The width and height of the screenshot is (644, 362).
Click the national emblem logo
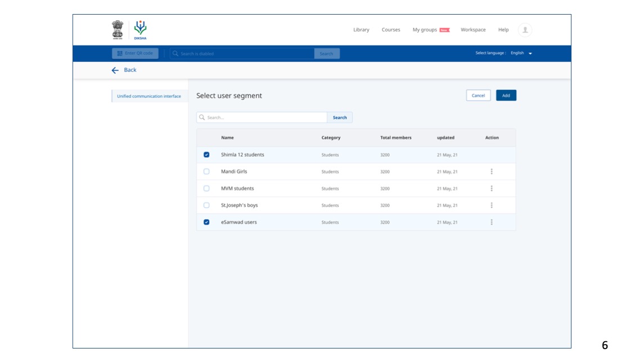point(117,29)
